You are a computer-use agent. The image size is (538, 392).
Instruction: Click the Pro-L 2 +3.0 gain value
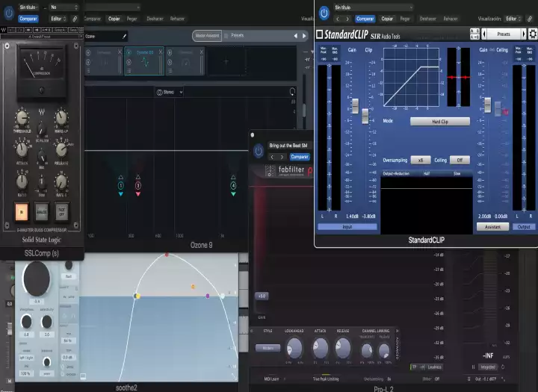click(x=262, y=296)
